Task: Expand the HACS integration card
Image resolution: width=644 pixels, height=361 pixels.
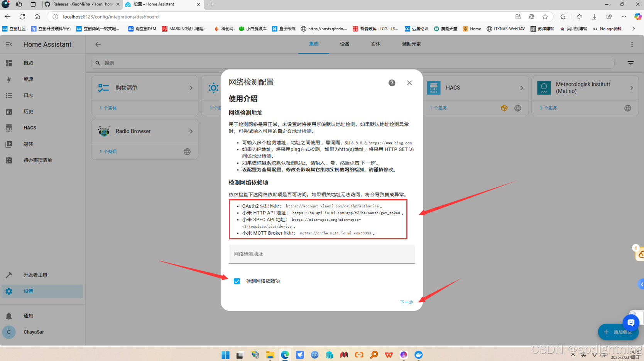Action: tap(522, 88)
